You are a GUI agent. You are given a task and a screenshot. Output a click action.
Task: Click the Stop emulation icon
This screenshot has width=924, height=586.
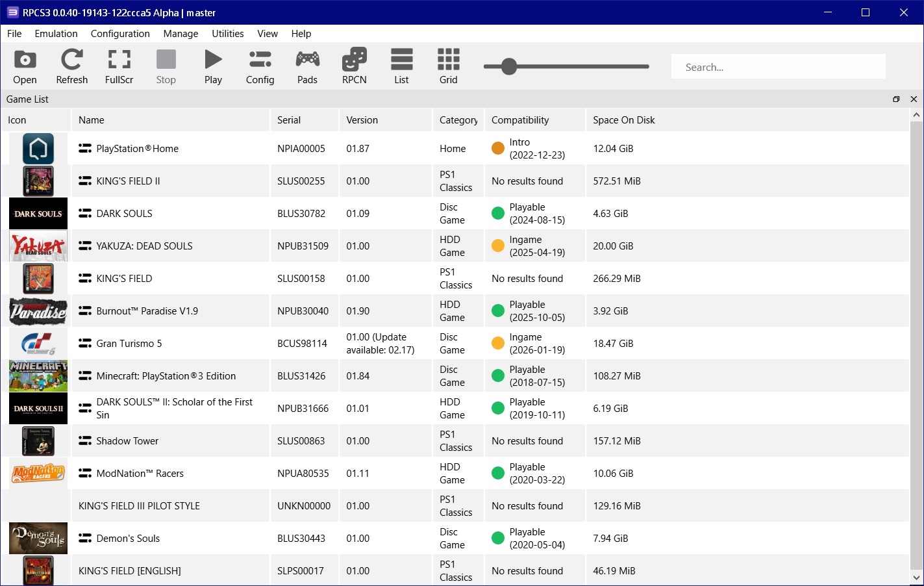coord(166,66)
